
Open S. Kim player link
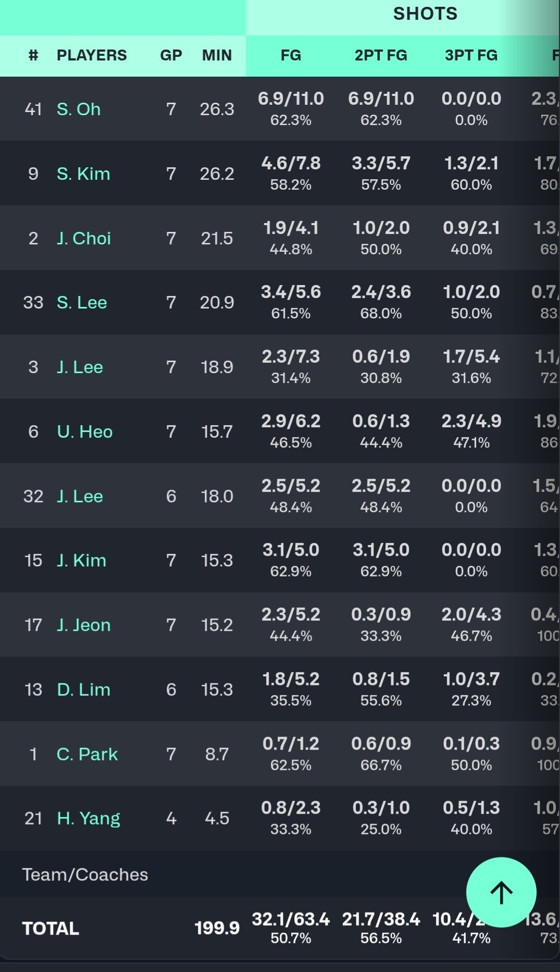pyautogui.click(x=83, y=174)
